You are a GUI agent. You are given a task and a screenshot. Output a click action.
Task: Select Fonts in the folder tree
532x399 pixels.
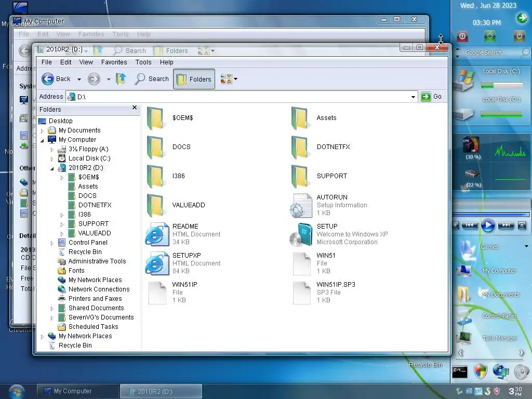76,270
